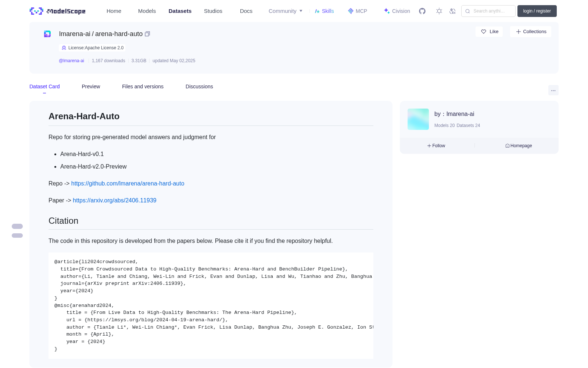Open the arXiv paper link
This screenshot has width=588, height=368.
(x=115, y=200)
